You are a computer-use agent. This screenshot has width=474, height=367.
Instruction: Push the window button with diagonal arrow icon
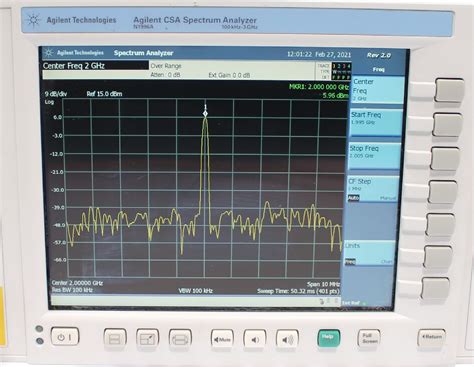148,339
